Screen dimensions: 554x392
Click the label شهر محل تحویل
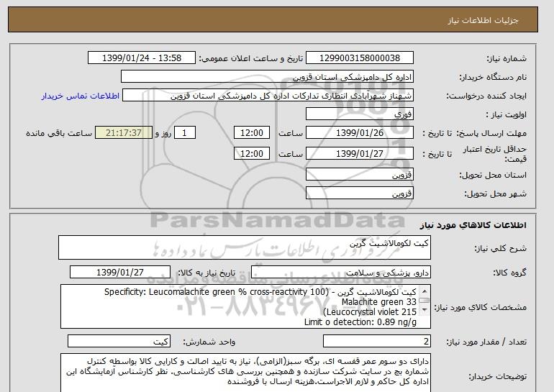(x=495, y=194)
